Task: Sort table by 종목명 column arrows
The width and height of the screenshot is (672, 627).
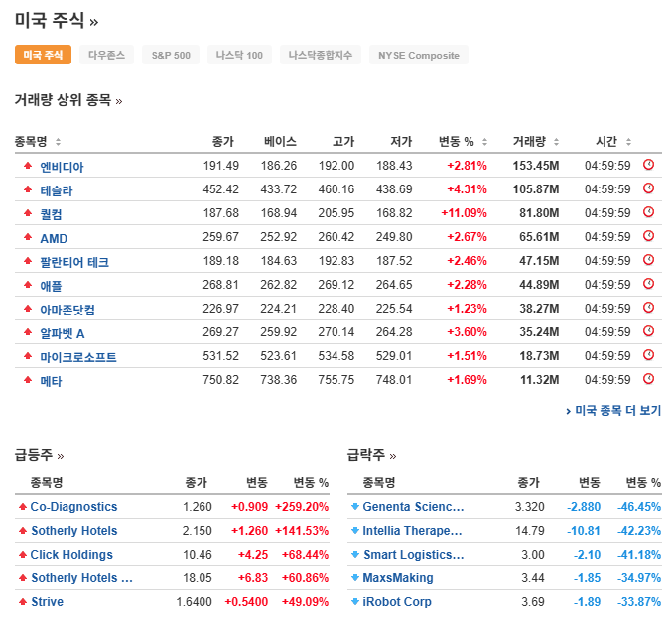Action: click(x=58, y=142)
